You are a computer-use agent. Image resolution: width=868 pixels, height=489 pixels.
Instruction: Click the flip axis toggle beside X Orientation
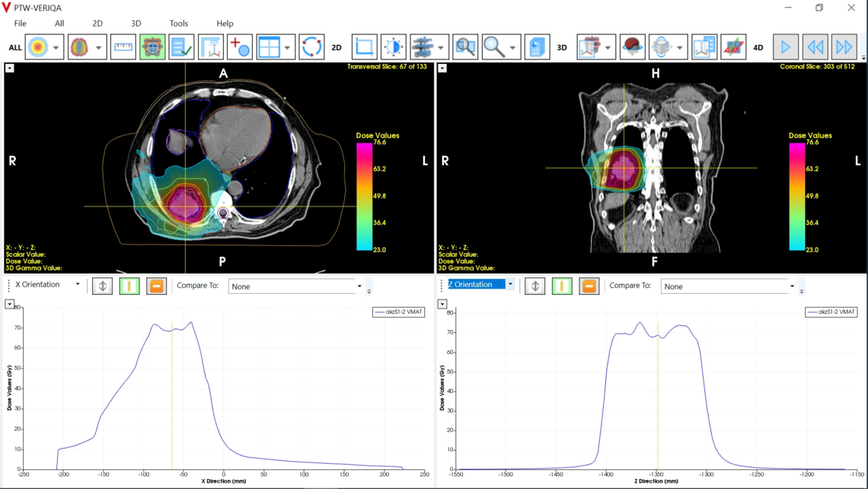[x=102, y=286]
